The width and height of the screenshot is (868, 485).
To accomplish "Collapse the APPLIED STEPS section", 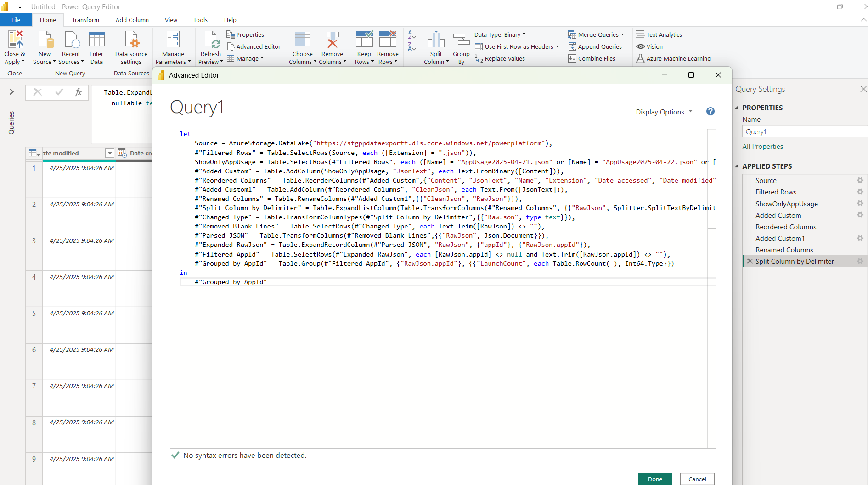I will pos(737,166).
